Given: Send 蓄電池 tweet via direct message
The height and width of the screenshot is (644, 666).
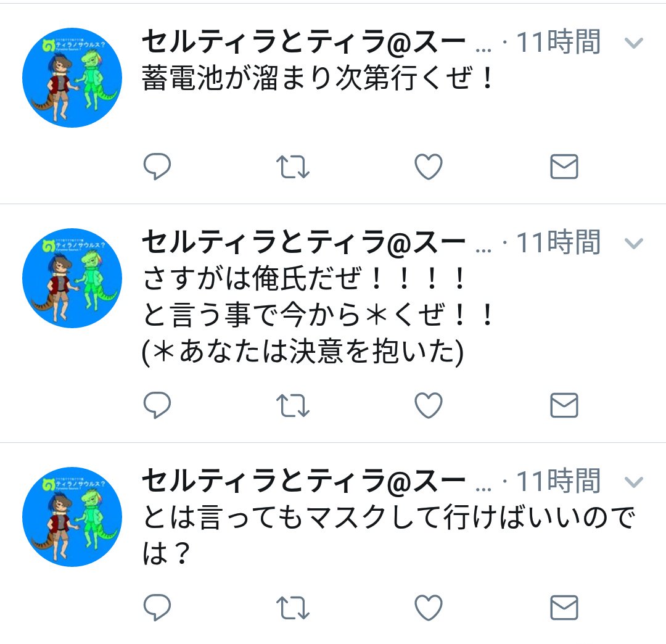Looking at the screenshot, I should (564, 167).
